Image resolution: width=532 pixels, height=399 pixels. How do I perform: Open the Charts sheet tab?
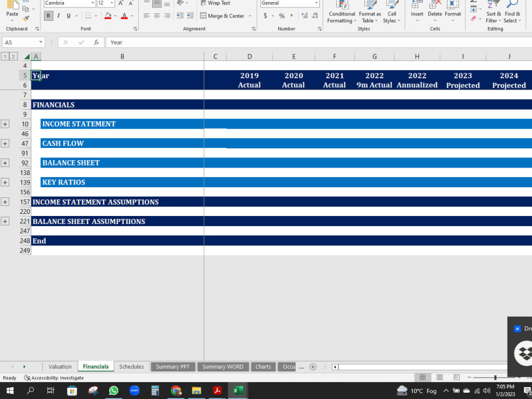[263, 367]
